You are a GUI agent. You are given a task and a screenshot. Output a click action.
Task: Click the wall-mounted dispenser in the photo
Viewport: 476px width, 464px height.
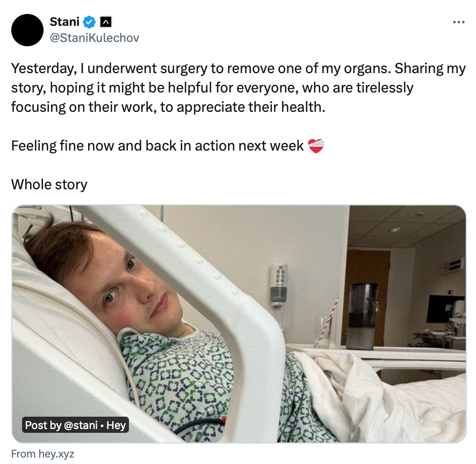pos(278,284)
